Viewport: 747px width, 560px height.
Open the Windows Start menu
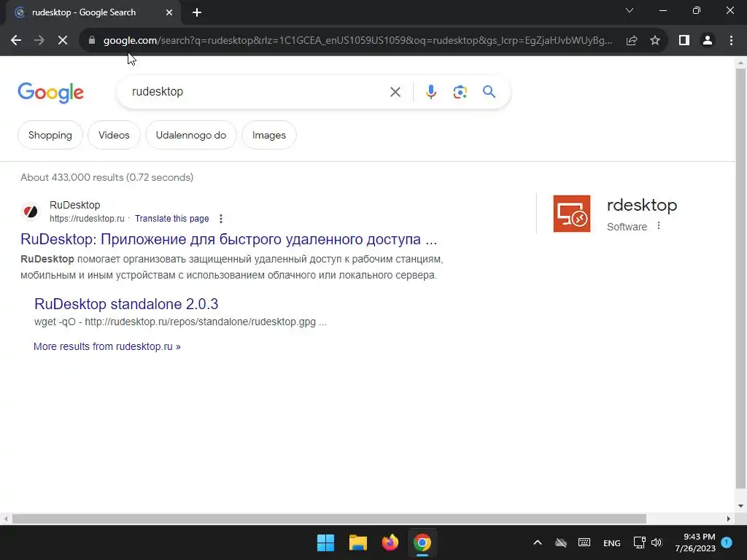[326, 542]
